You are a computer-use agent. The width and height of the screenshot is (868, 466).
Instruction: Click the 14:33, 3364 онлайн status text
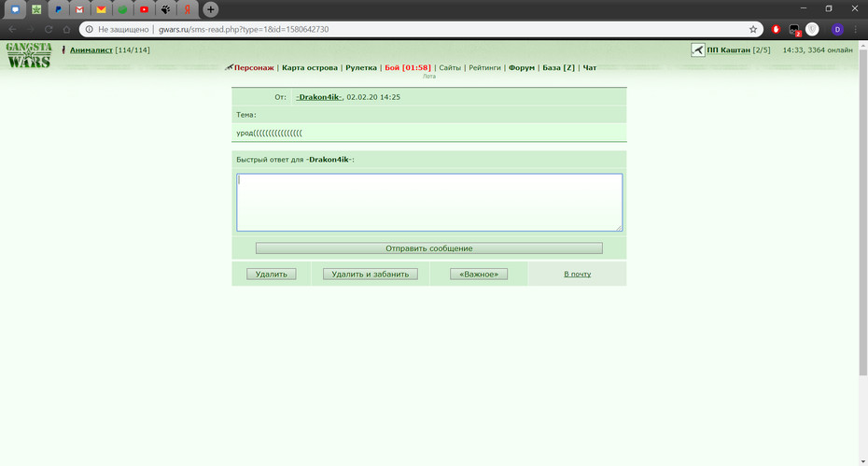point(817,49)
